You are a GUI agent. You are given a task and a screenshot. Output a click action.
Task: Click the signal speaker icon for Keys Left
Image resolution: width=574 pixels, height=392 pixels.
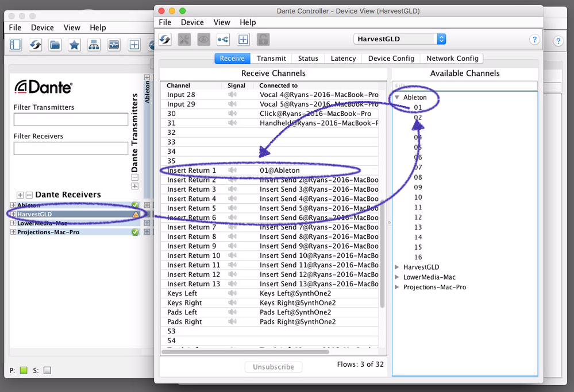coord(232,293)
